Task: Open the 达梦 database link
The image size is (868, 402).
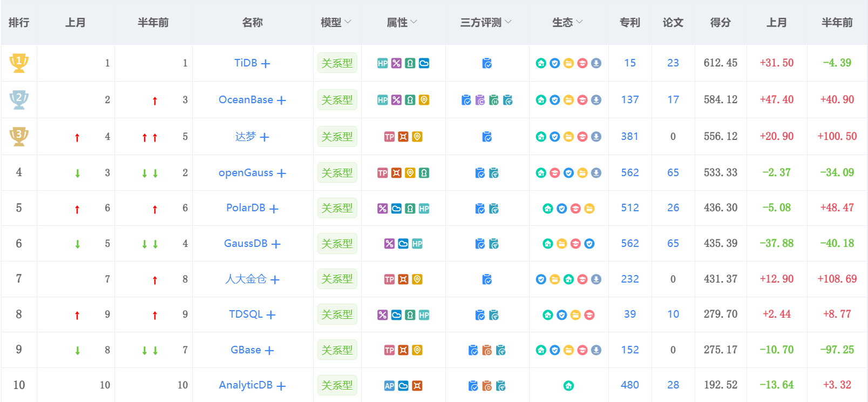Action: pyautogui.click(x=246, y=137)
